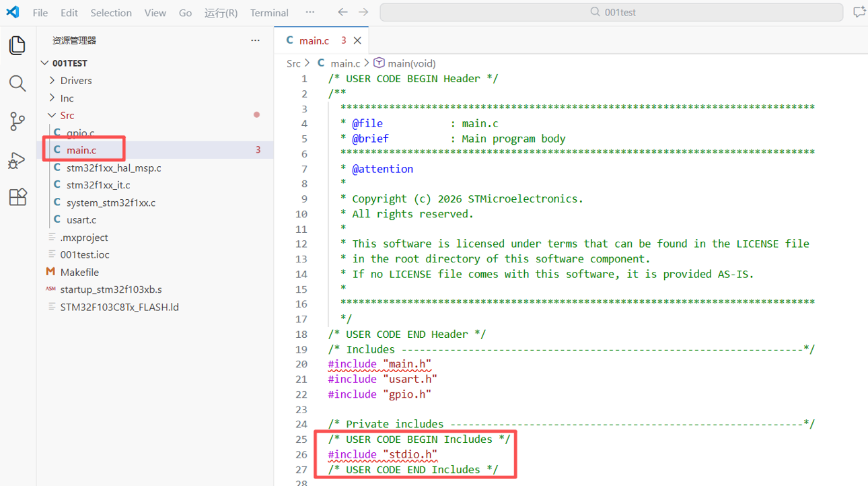The width and height of the screenshot is (868, 498).
Task: Open the Extensions view icon
Action: pos(17,197)
